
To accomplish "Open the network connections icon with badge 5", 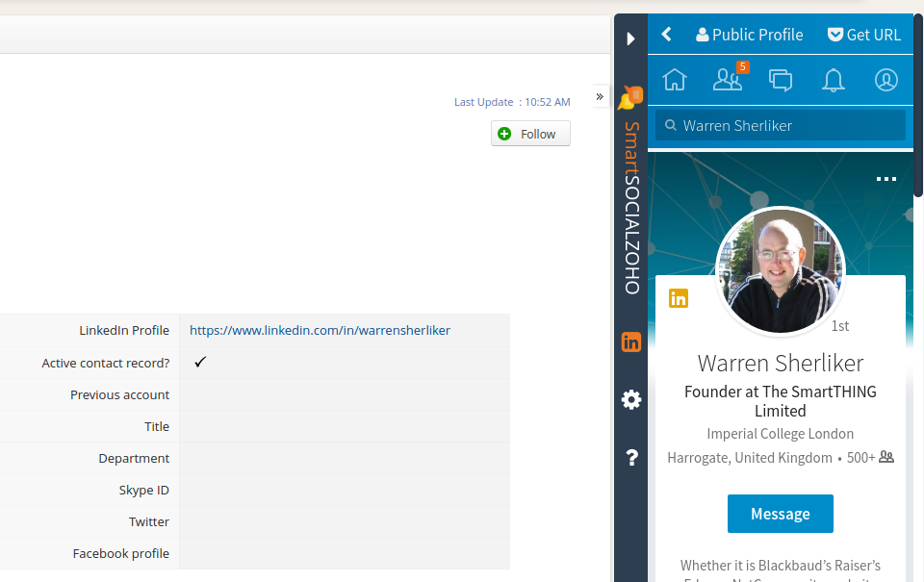I will pyautogui.click(x=729, y=78).
